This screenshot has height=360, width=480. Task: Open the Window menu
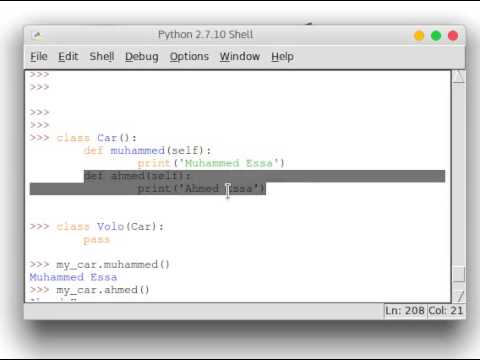coord(240,57)
